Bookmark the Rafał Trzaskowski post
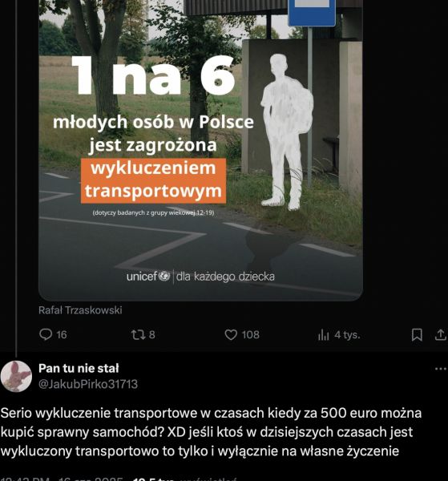Screen dimensions: 448x481 (417, 334)
